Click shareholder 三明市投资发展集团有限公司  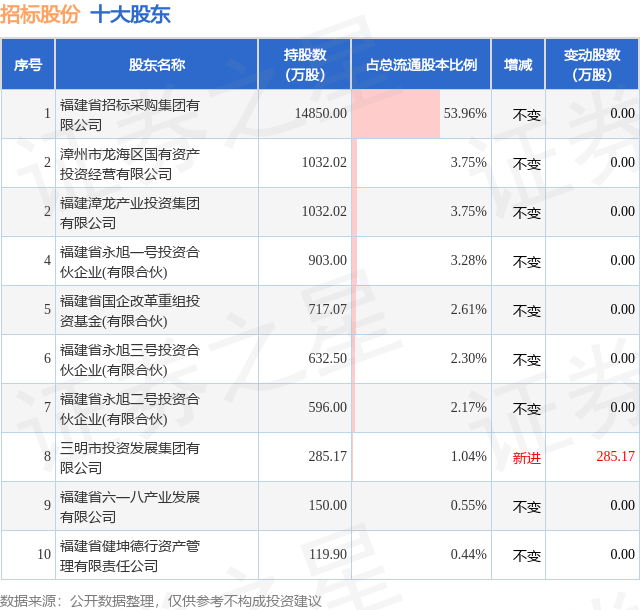(x=130, y=458)
